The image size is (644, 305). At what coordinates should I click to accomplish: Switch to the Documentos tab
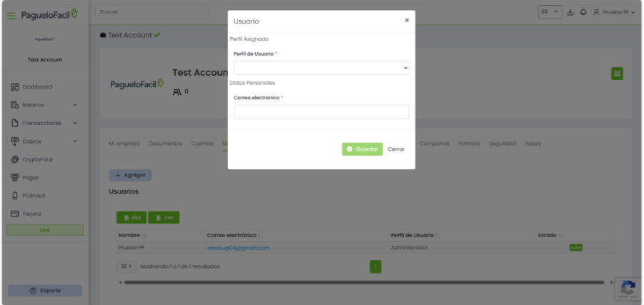[165, 144]
